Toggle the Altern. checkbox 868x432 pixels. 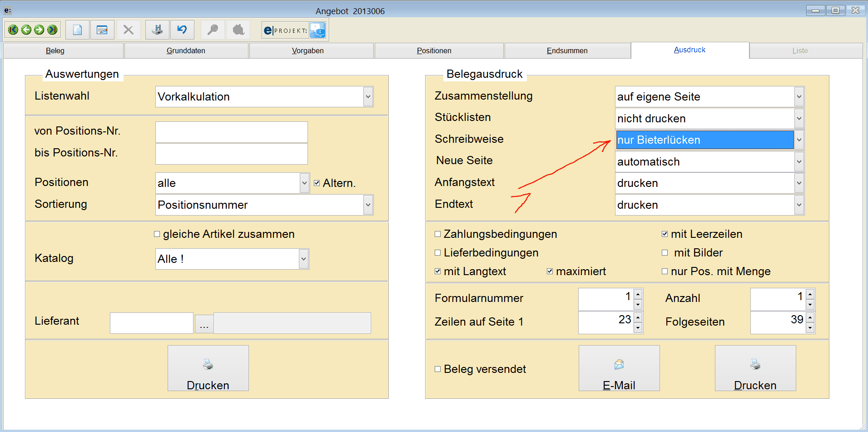pyautogui.click(x=317, y=183)
